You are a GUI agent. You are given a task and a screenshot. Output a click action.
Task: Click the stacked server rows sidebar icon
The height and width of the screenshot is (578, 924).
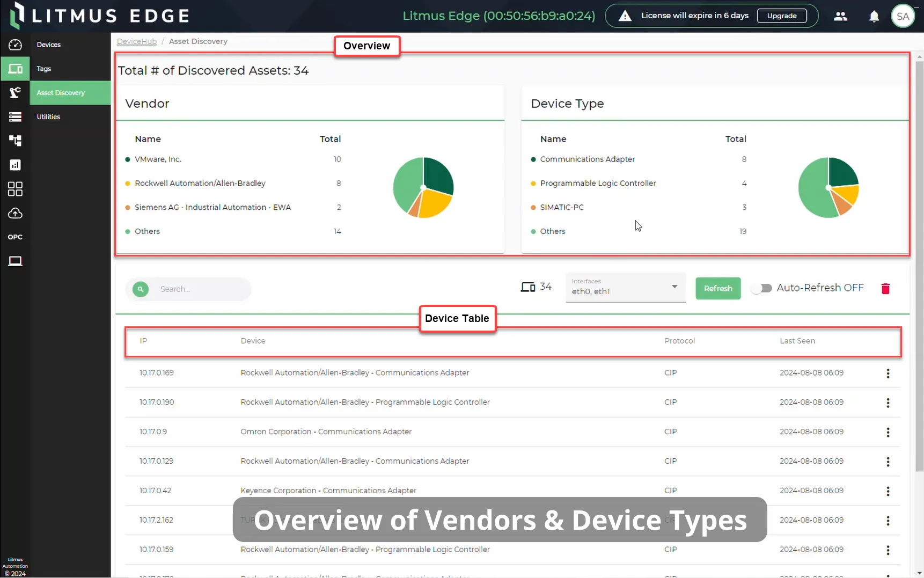pyautogui.click(x=15, y=117)
